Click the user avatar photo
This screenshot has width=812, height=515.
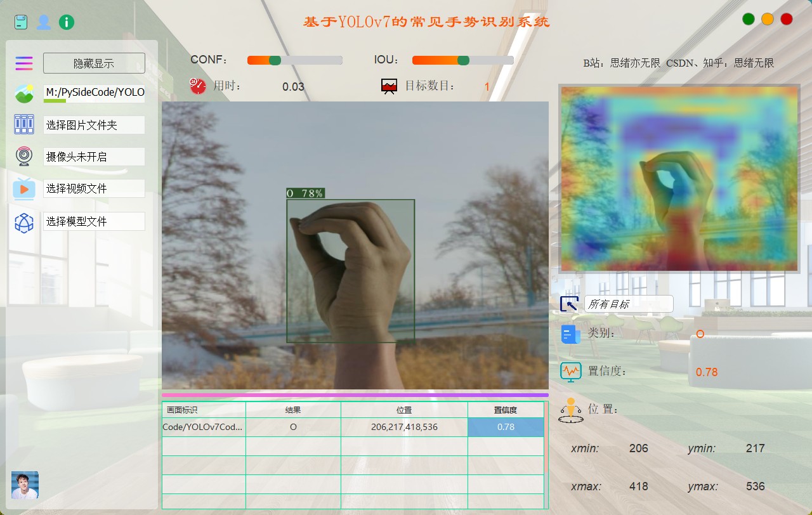coord(25,485)
